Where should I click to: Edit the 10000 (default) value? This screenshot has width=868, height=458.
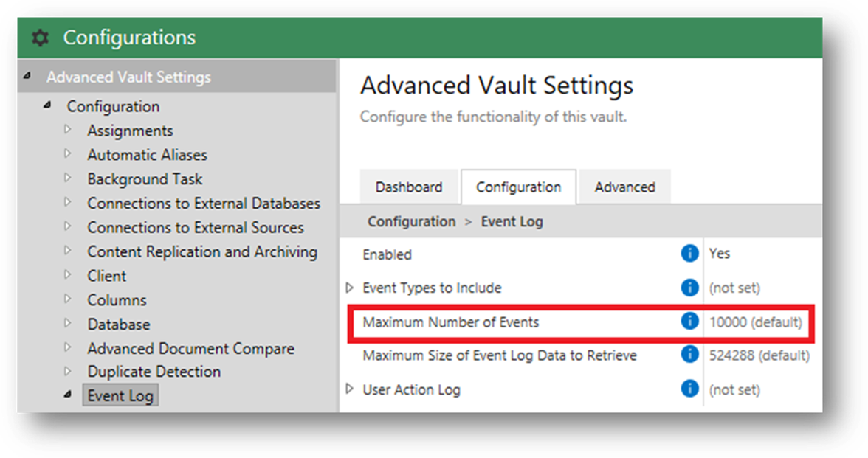click(x=756, y=322)
